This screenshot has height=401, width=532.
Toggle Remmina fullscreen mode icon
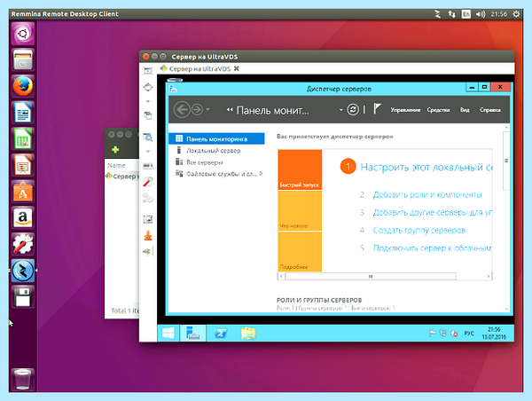[148, 87]
